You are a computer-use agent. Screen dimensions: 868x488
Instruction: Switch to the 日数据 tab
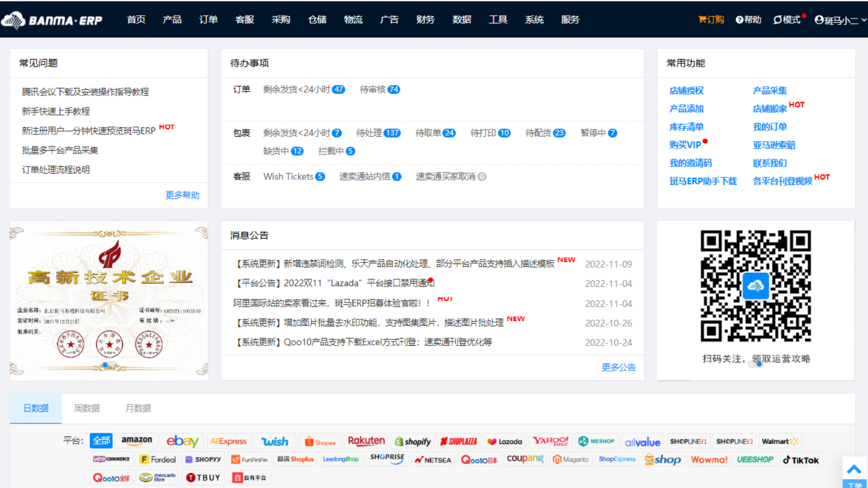36,408
